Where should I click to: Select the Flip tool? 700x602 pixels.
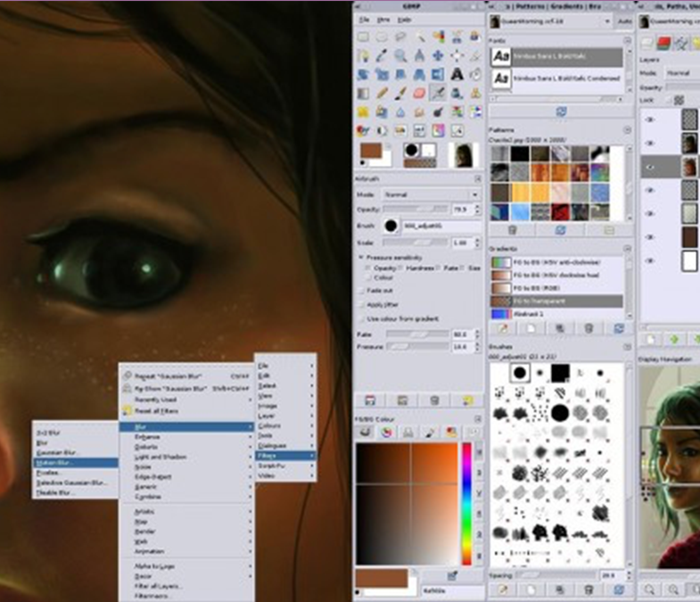click(438, 75)
